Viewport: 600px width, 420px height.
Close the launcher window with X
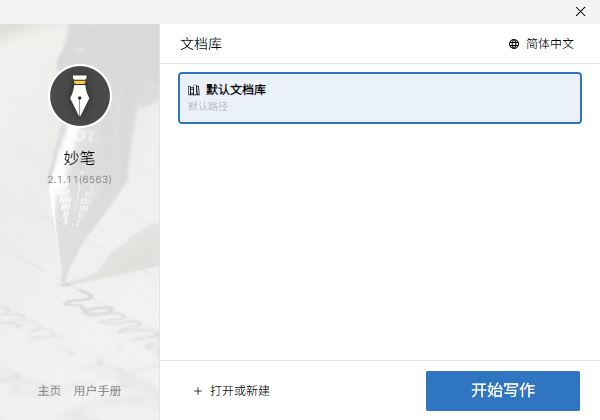pos(580,11)
